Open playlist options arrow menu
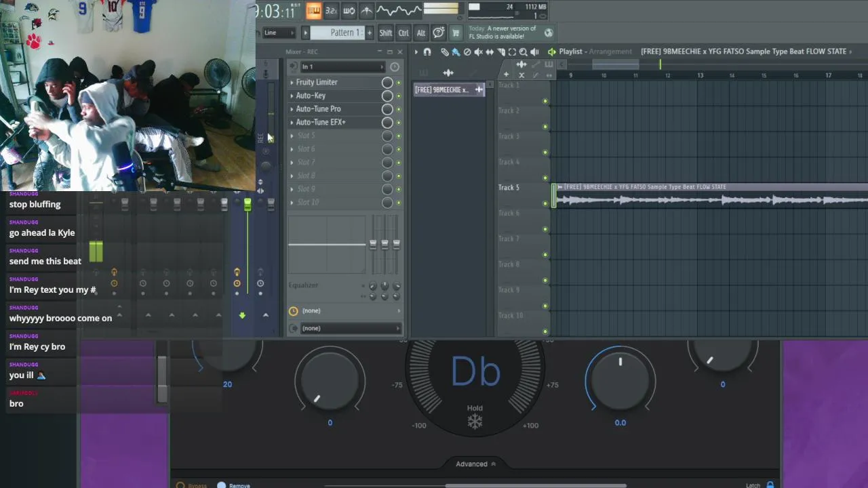868x488 pixels. (x=416, y=52)
